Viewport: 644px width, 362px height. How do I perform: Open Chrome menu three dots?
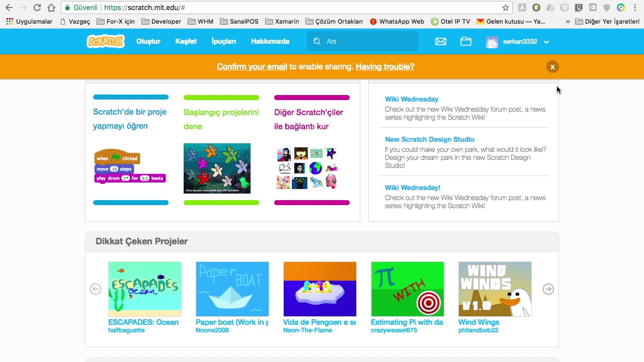point(635,8)
